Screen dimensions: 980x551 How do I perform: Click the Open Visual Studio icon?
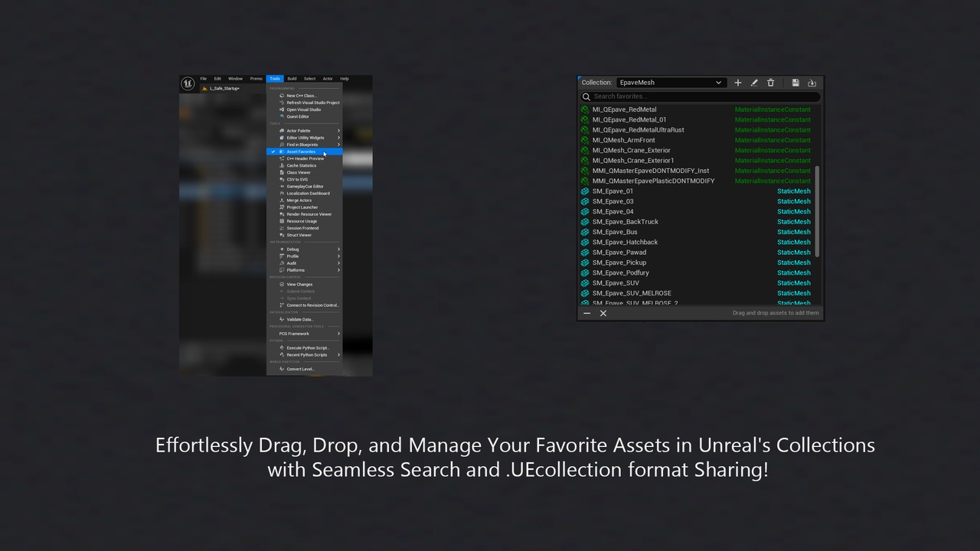(x=282, y=109)
